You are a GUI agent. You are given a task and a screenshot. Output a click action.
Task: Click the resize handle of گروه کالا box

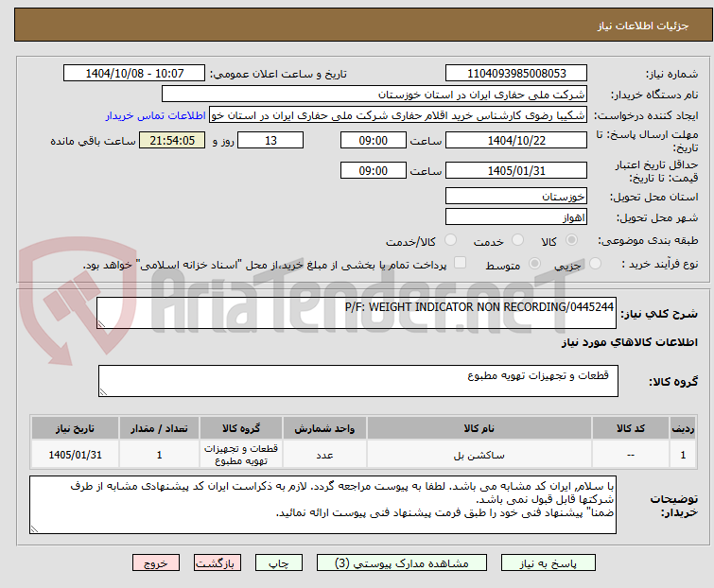tap(103, 392)
